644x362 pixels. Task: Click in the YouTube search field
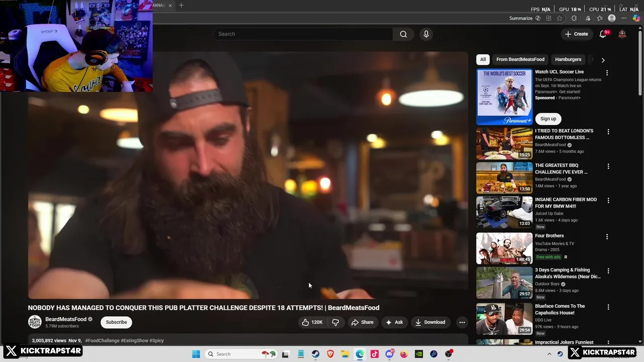click(x=303, y=34)
